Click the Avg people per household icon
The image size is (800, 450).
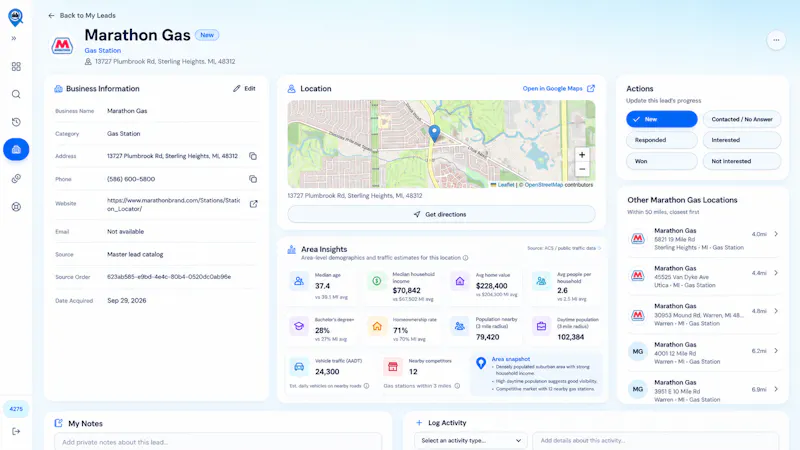point(541,281)
